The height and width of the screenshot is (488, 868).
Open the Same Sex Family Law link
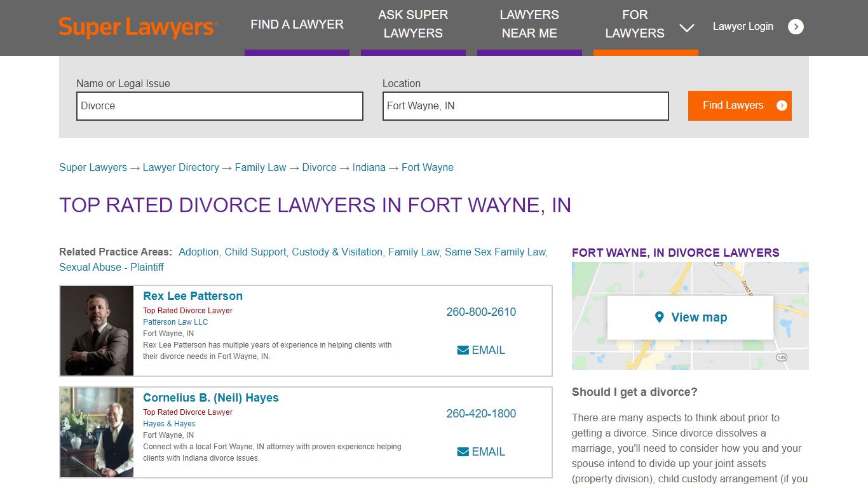[495, 252]
